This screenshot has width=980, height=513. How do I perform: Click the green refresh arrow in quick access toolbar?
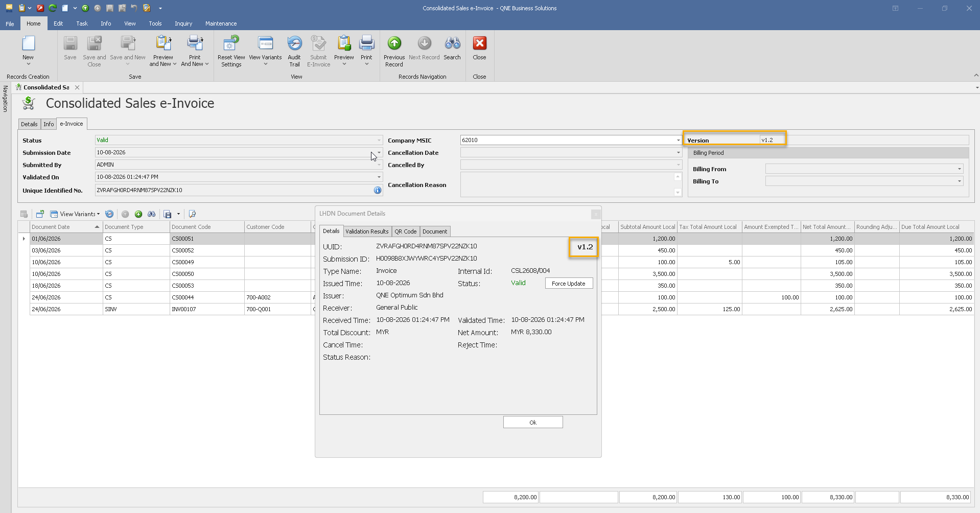tap(53, 8)
